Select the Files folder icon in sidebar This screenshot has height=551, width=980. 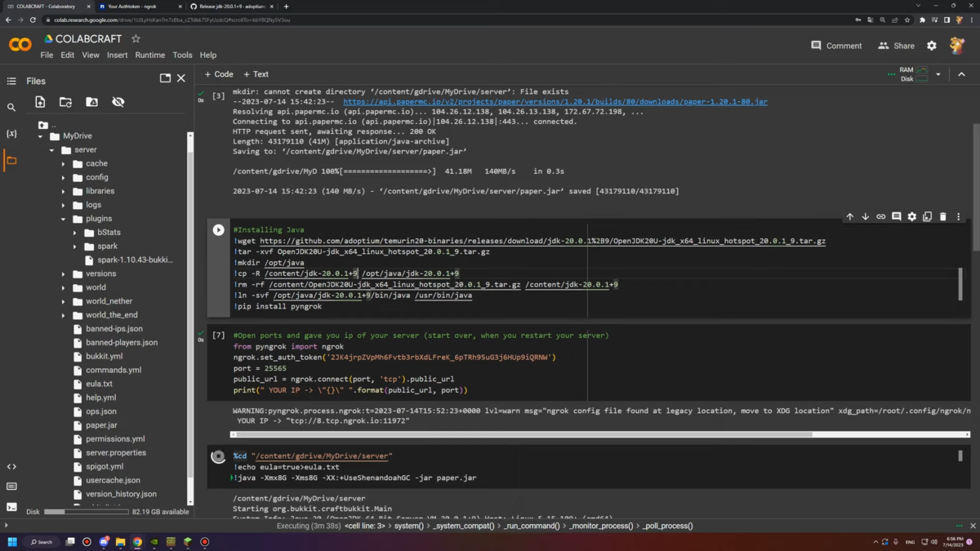click(x=11, y=161)
